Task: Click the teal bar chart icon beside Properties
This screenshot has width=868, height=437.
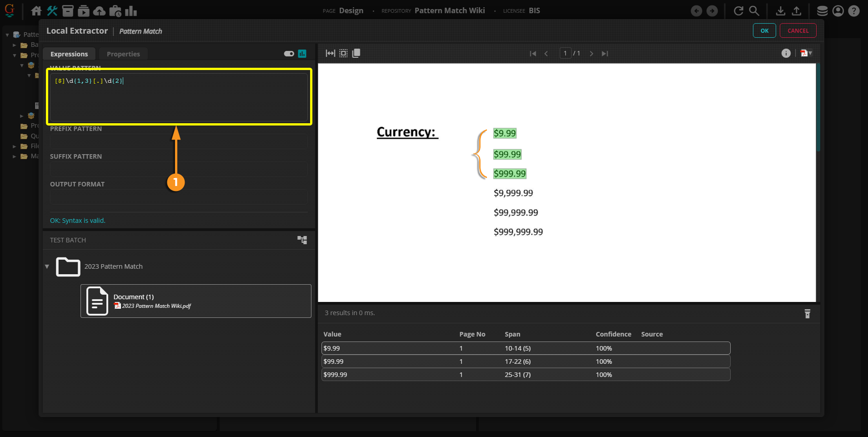Action: 302,54
